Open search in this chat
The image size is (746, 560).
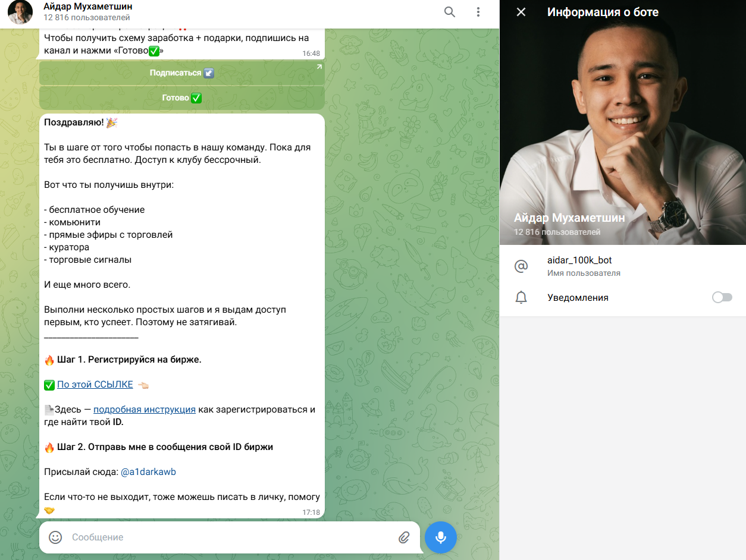tap(450, 12)
